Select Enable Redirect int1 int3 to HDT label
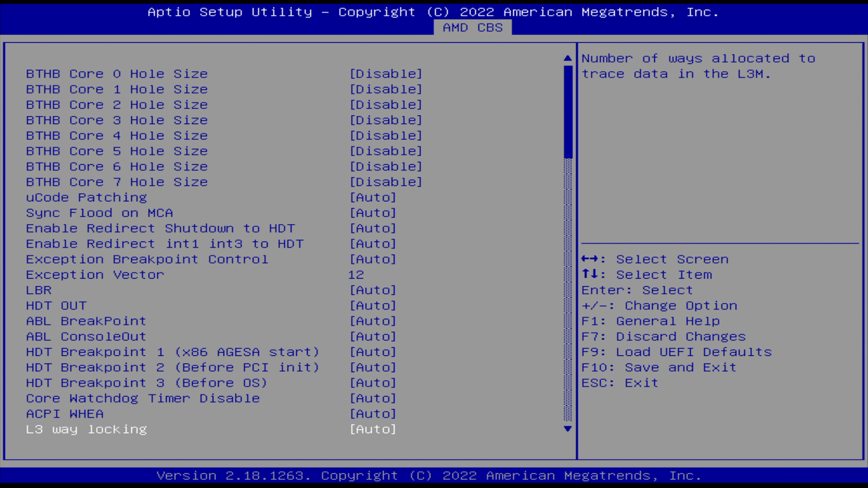Viewport: 868px width, 488px height. click(x=165, y=244)
